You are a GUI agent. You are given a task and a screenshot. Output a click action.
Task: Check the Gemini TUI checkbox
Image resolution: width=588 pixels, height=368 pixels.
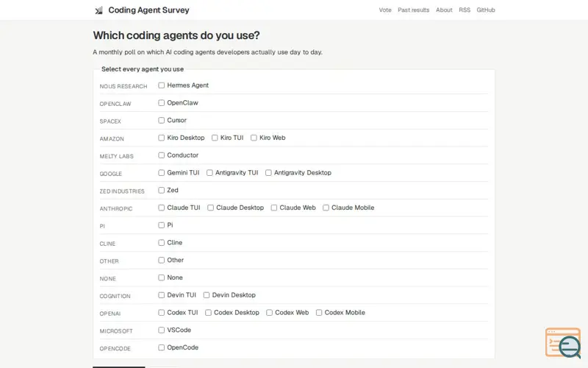tap(161, 173)
